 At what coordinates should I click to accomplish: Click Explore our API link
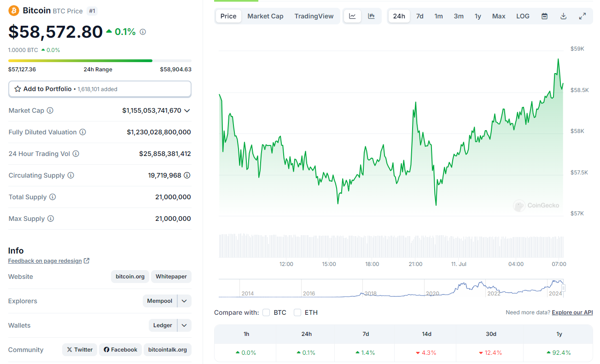(x=572, y=312)
